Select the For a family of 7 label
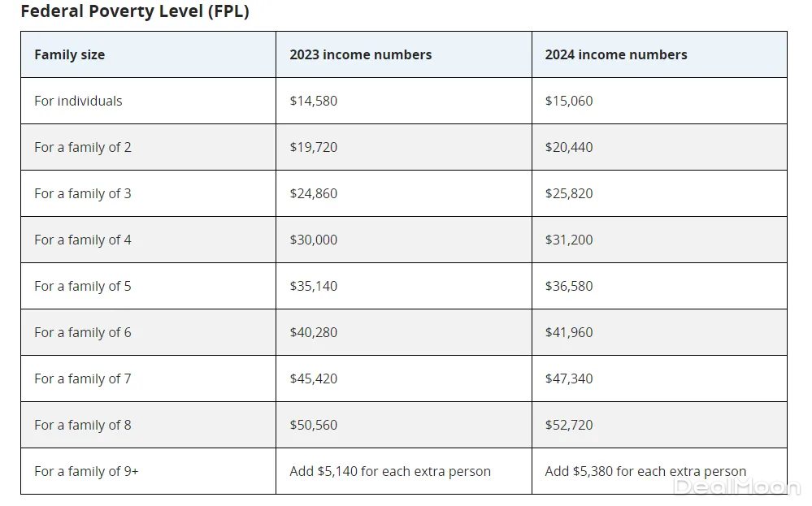The image size is (812, 506). coord(82,378)
